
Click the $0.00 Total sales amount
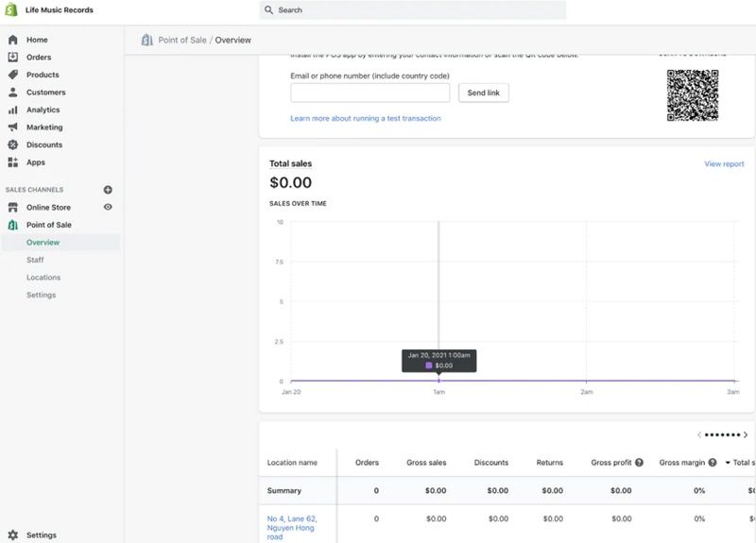(290, 182)
